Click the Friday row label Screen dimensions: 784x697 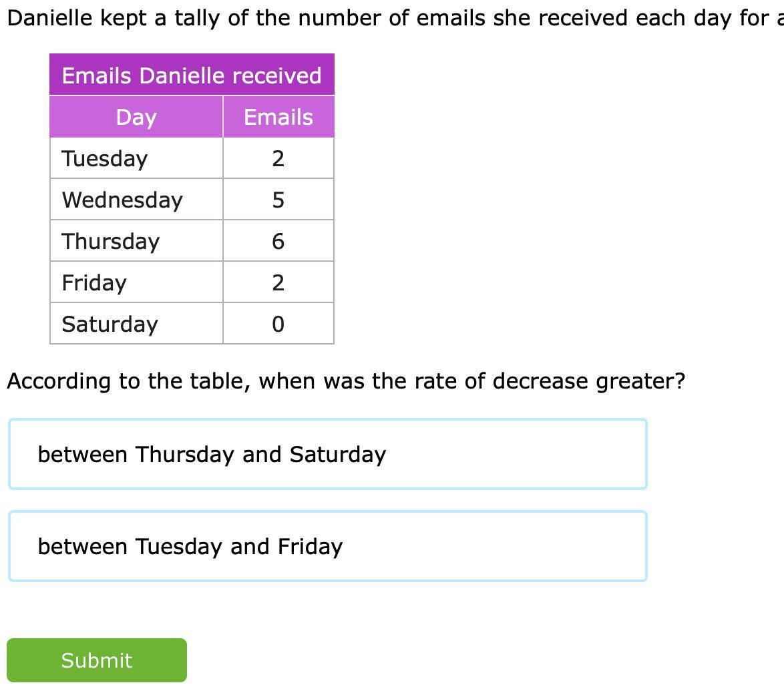pyautogui.click(x=93, y=283)
